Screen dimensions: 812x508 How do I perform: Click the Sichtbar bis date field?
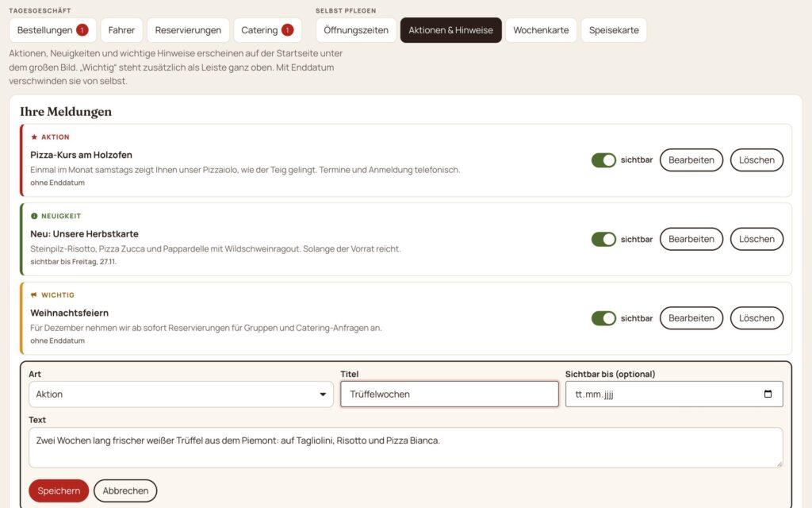pyautogui.click(x=674, y=394)
